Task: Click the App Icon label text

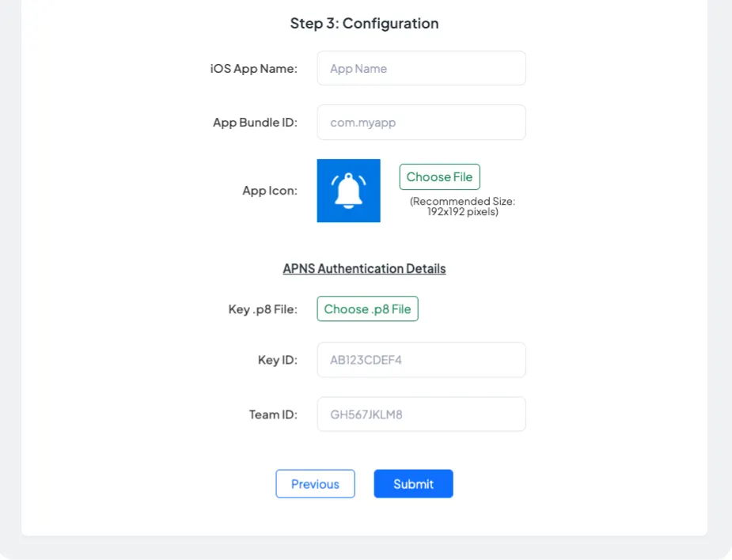Action: [270, 191]
